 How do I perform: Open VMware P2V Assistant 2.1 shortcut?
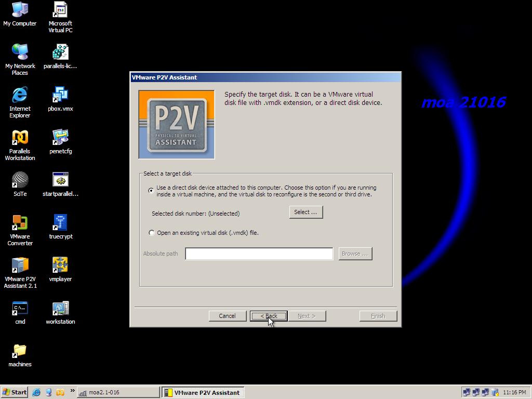click(20, 265)
